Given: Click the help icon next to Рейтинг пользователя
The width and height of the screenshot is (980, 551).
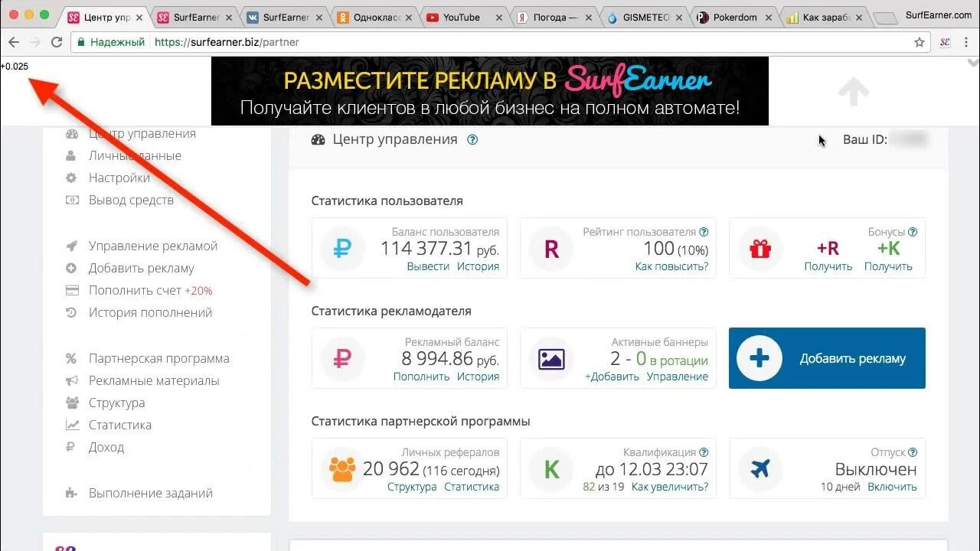Looking at the screenshot, I should tap(704, 232).
